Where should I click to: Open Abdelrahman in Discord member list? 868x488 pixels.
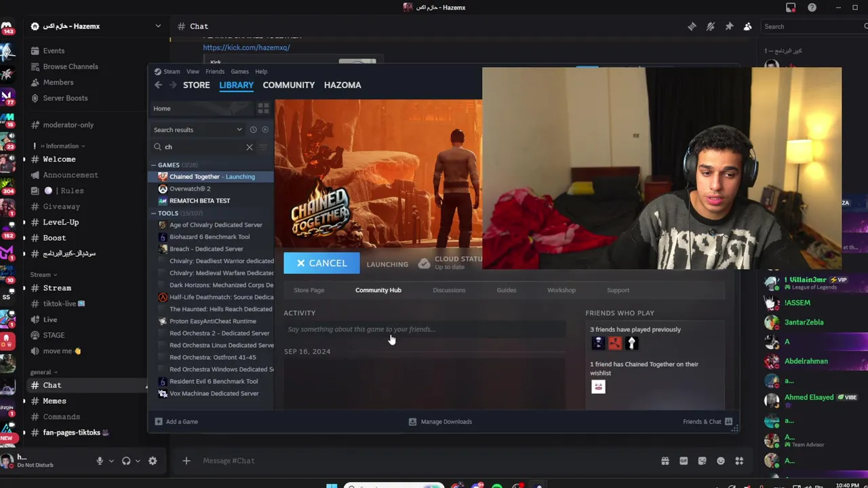coord(806,361)
